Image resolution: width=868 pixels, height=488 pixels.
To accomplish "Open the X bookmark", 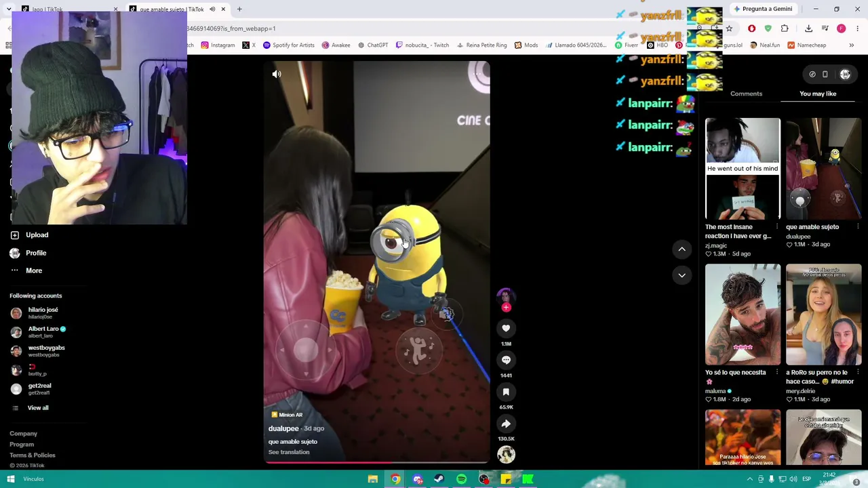I will click(x=249, y=45).
